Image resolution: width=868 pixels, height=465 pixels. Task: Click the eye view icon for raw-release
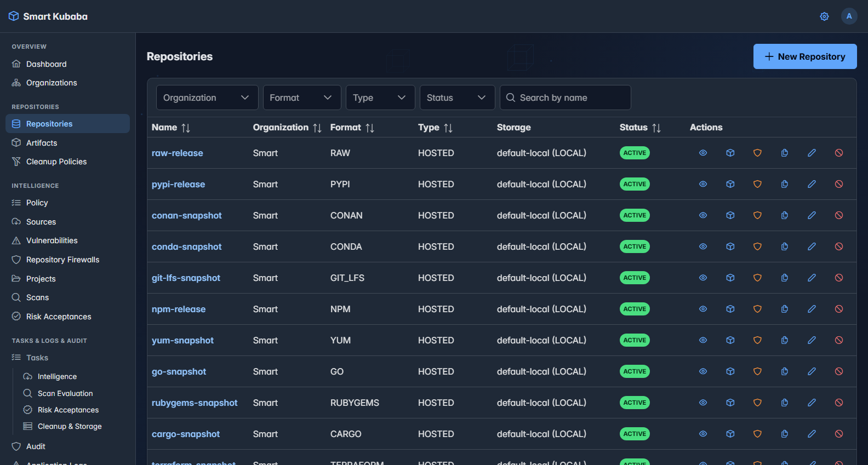(703, 153)
